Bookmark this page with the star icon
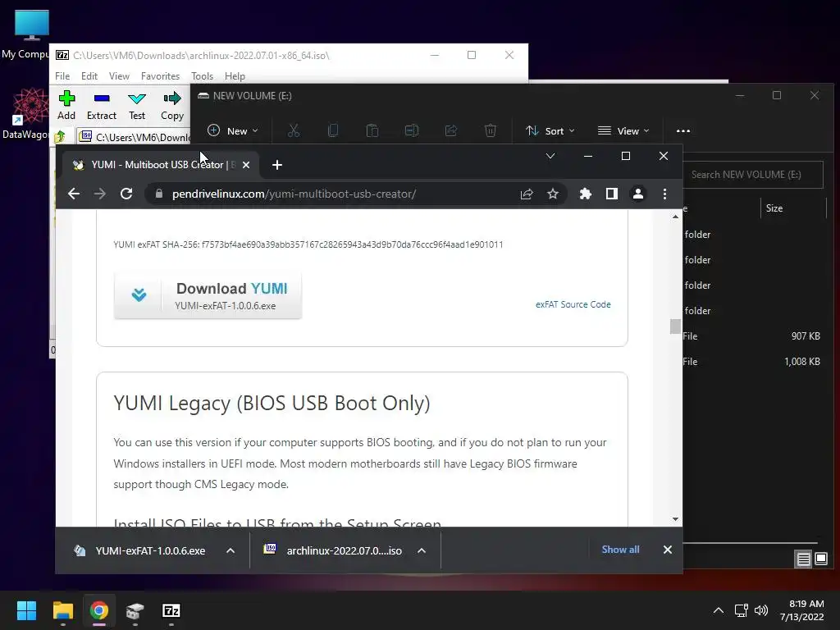 tap(553, 194)
